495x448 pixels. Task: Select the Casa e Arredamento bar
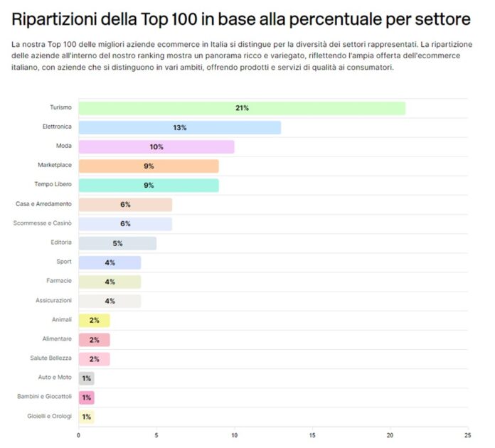(x=125, y=205)
